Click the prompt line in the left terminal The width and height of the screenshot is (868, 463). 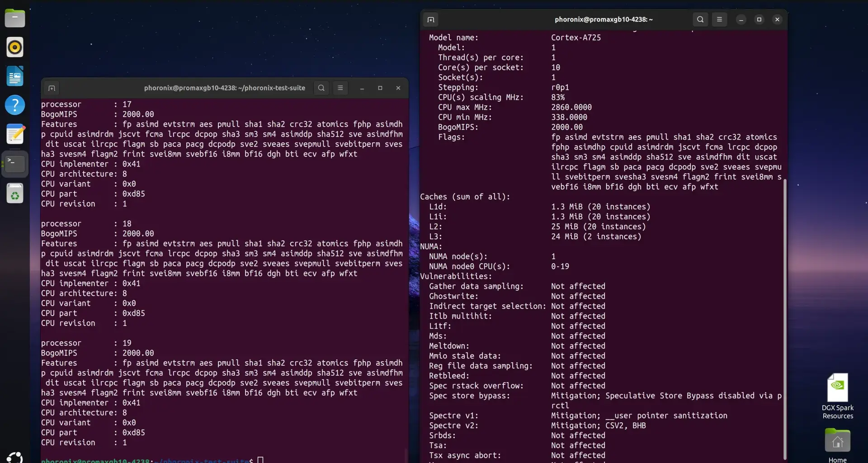(149, 459)
